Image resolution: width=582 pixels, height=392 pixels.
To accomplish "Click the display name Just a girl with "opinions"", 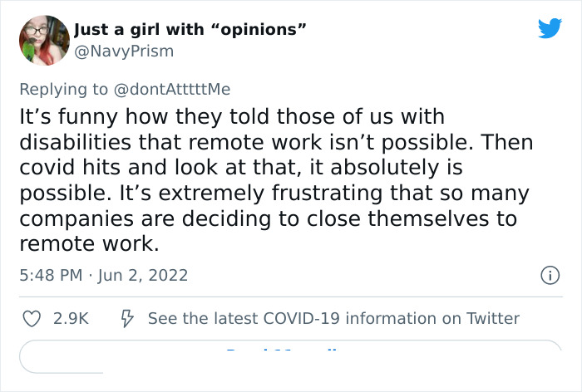I will (x=191, y=31).
